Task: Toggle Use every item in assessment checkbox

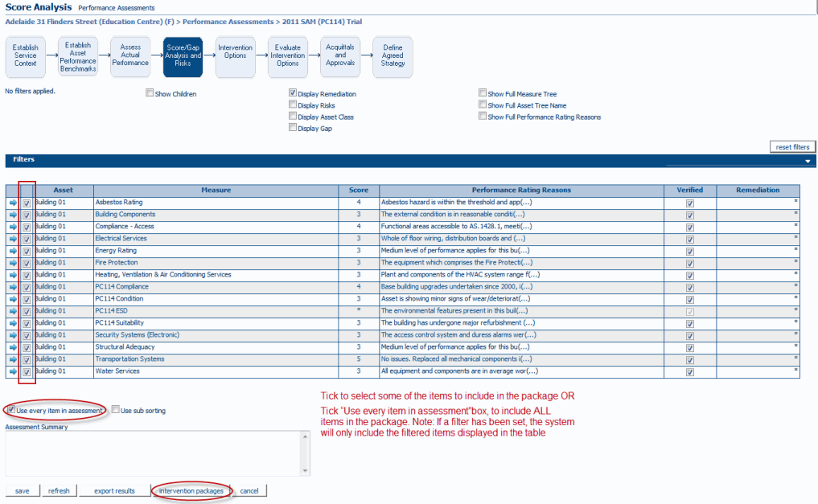Action: coord(11,410)
